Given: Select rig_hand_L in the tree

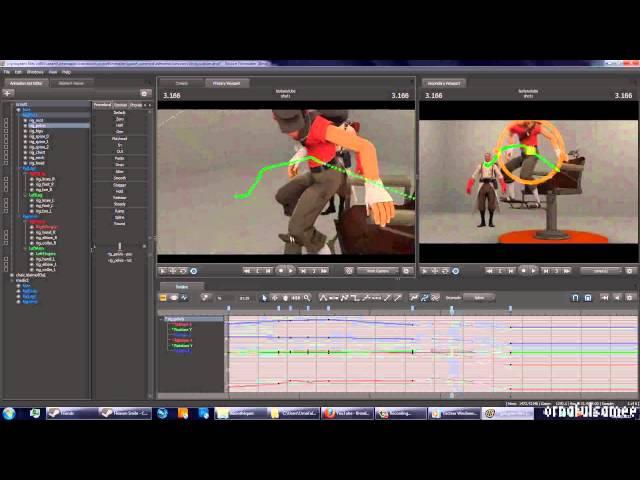Looking at the screenshot, I should click(x=45, y=259).
